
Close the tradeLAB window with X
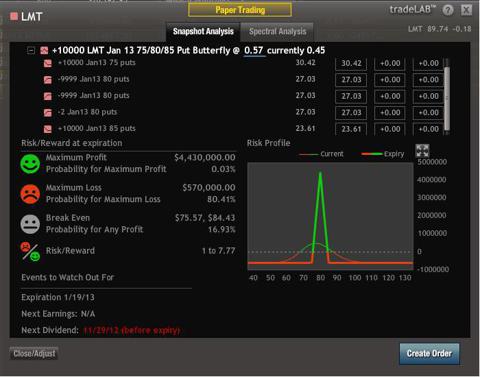[x=466, y=10]
